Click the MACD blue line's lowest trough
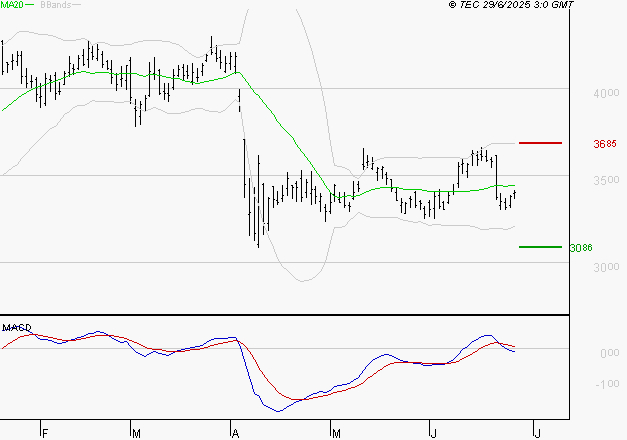This screenshot has height=440, width=627. click(278, 410)
